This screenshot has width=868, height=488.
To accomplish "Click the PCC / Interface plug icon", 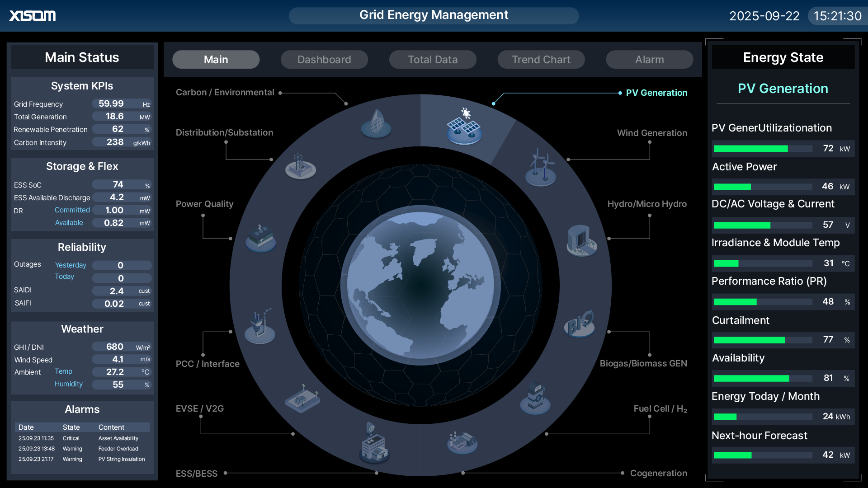I will click(259, 327).
